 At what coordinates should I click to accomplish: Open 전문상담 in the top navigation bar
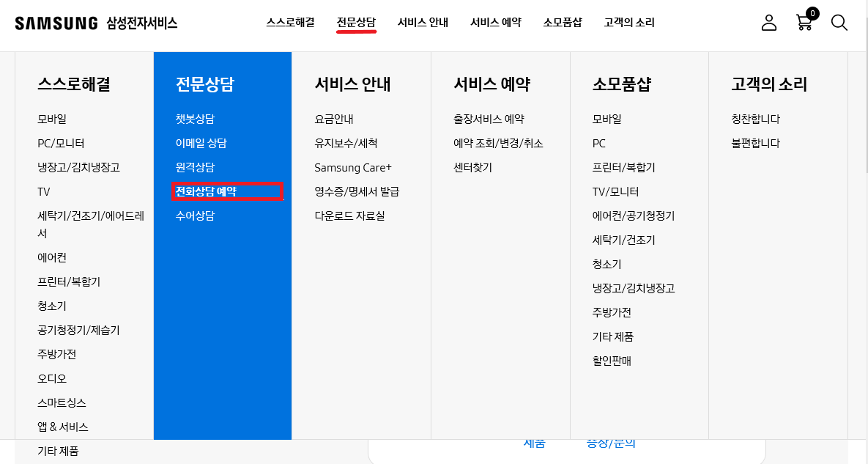(x=357, y=23)
